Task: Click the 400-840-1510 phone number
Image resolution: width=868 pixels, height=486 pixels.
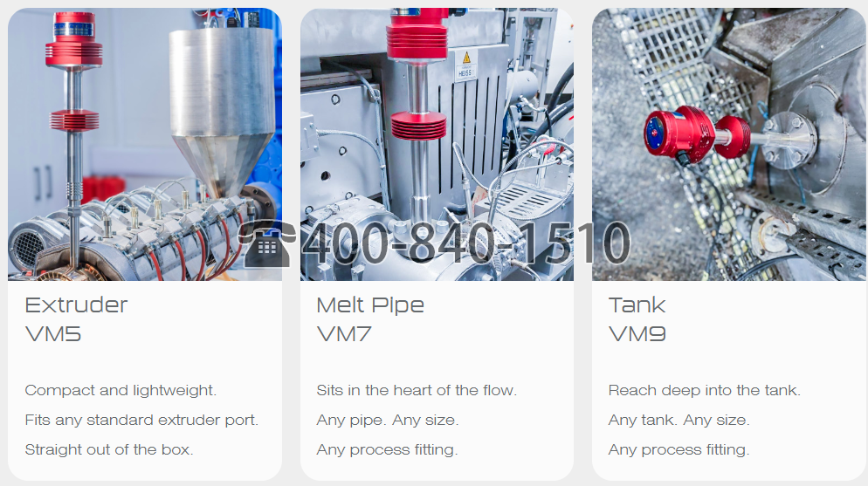Action: (466, 243)
